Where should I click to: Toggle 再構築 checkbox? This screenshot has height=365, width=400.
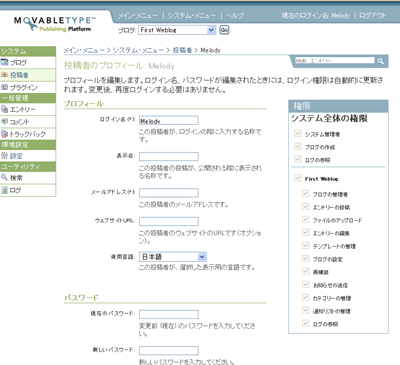click(305, 271)
